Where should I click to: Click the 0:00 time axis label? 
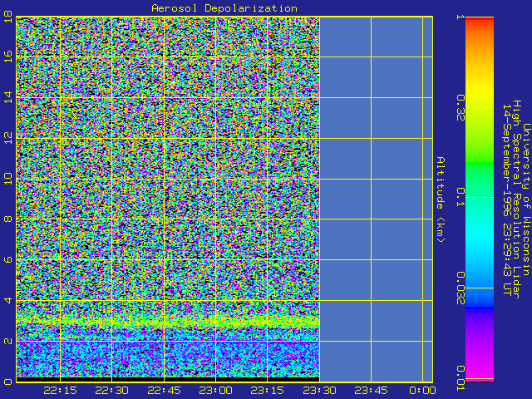(422, 391)
